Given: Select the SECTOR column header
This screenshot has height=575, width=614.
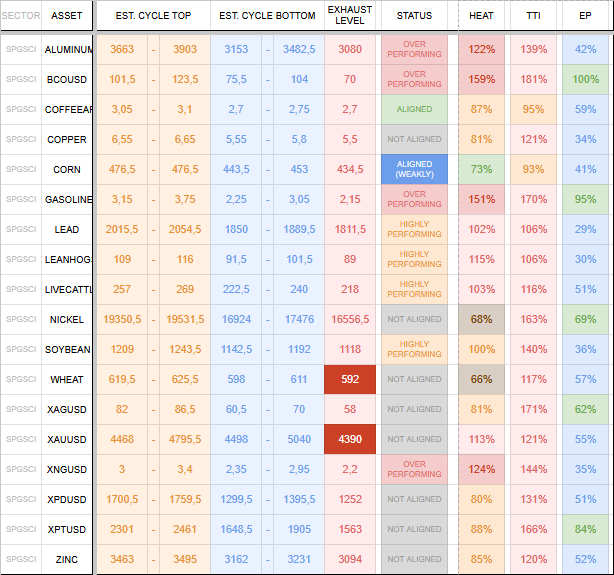Looking at the screenshot, I should coord(21,16).
